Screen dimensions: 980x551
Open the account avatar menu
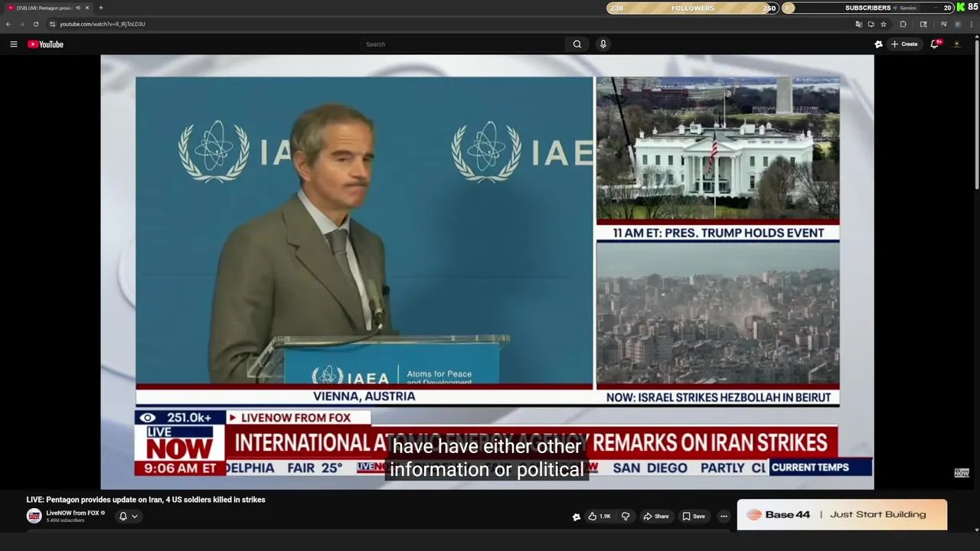pyautogui.click(x=957, y=44)
